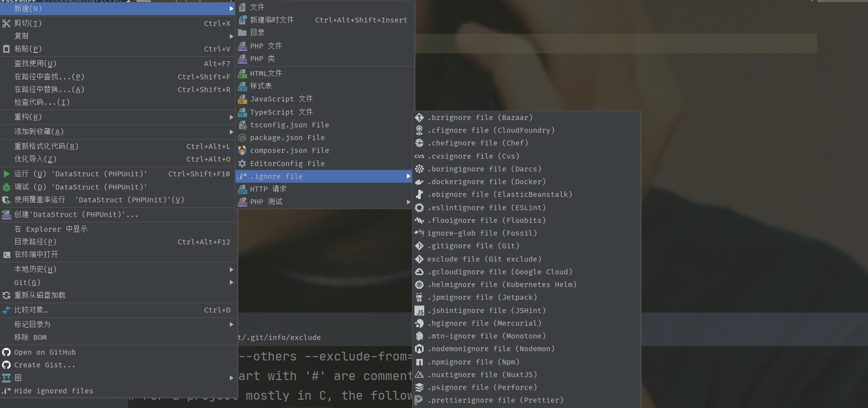This screenshot has width=868, height=408.
Task: Expand the 本地历史(H) submenu arrow
Action: (x=231, y=269)
